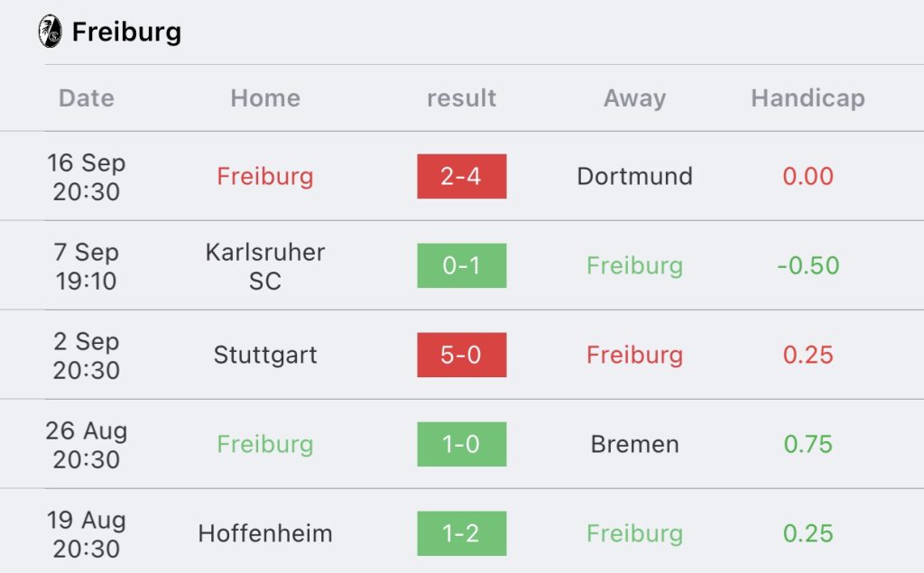Click the -0.50 handicap value
924x573 pixels.
pyautogui.click(x=808, y=265)
